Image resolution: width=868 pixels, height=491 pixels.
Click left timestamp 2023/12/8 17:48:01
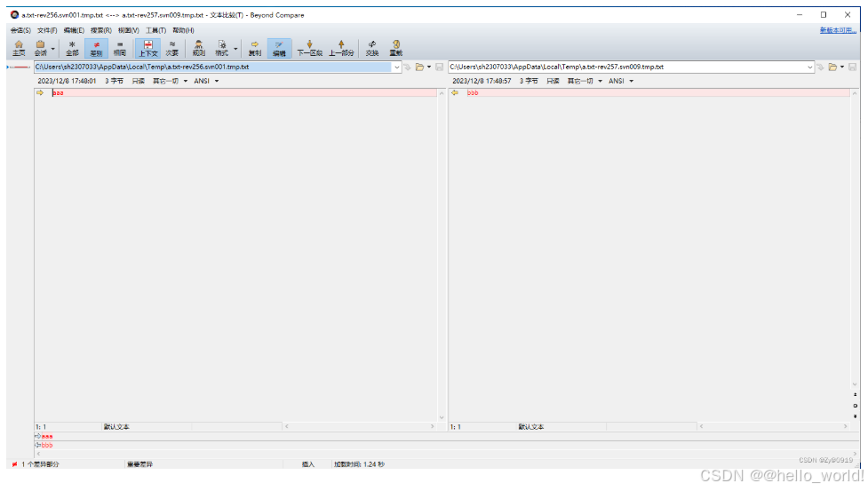click(x=67, y=82)
